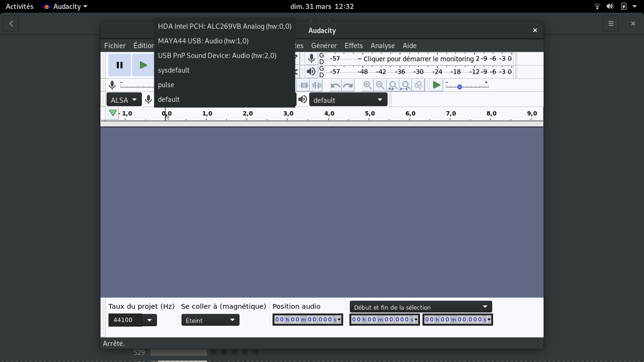
Task: Click the play-at-speed green arrow
Action: click(x=437, y=85)
